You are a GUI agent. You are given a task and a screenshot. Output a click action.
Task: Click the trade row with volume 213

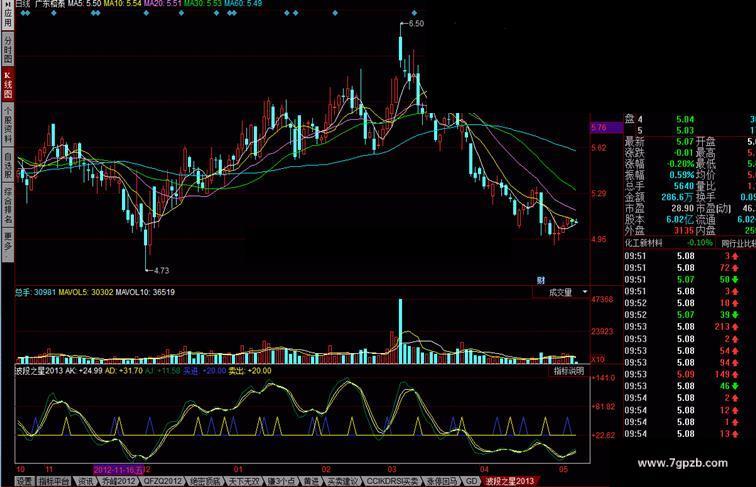(682, 327)
